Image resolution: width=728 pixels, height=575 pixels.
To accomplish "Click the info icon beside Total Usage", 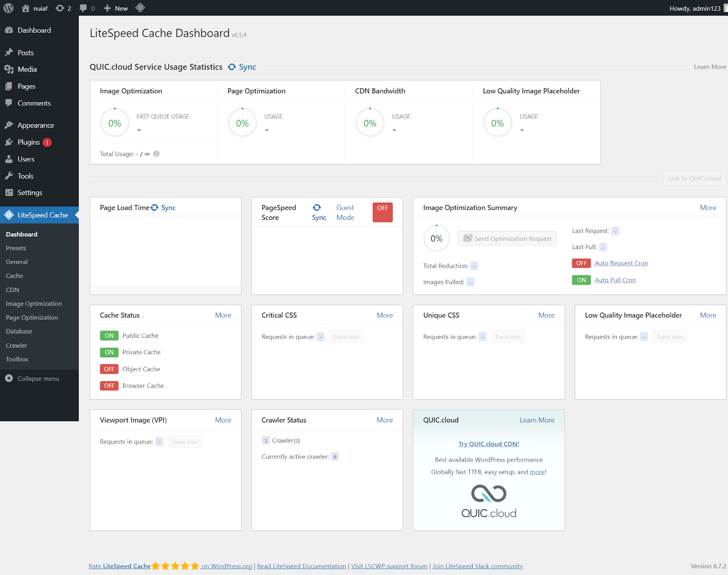I will 157,154.
